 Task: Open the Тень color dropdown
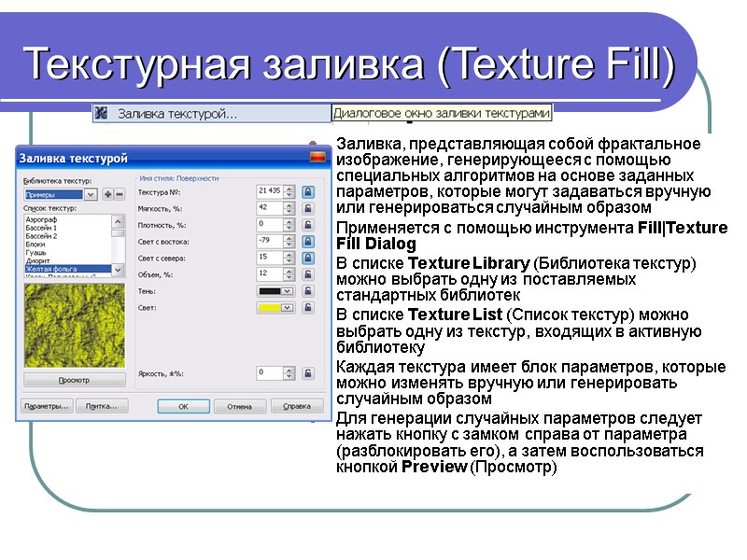coord(286,291)
